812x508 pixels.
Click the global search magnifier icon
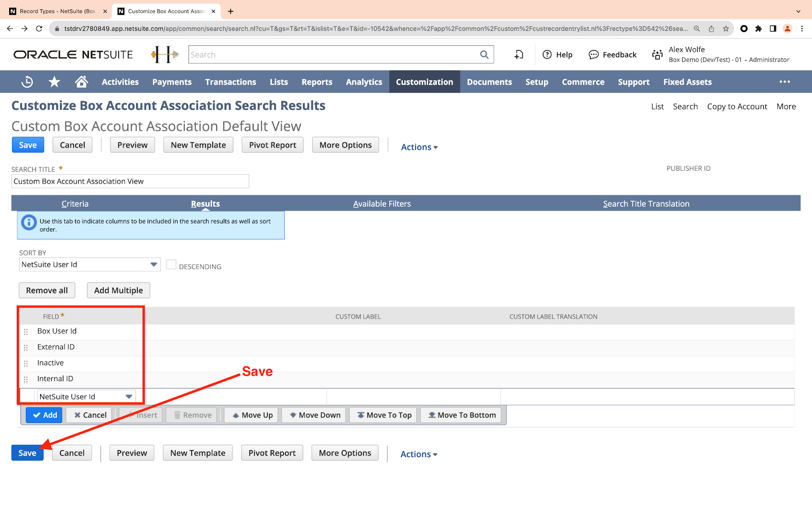(x=484, y=55)
